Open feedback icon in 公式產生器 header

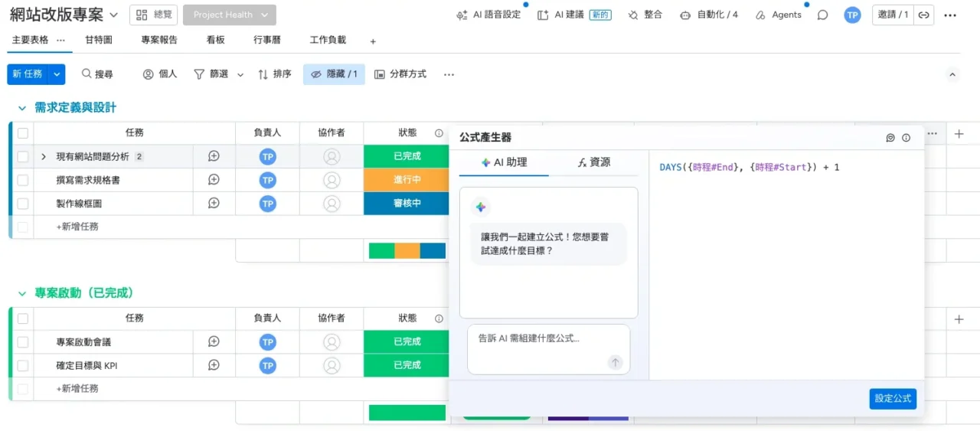point(890,138)
